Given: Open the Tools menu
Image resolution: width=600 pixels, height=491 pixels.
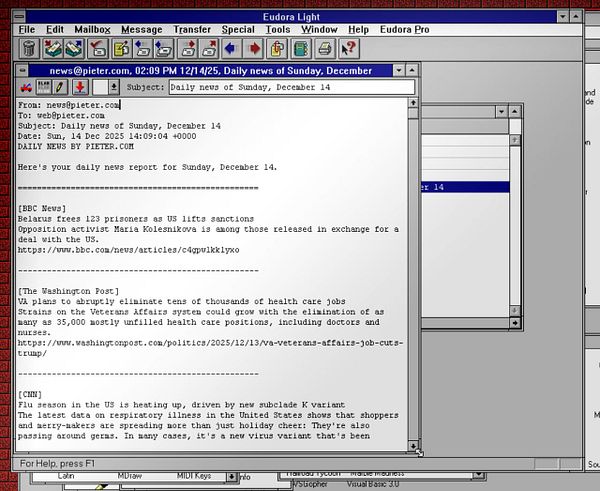Looking at the screenshot, I should click(x=278, y=30).
